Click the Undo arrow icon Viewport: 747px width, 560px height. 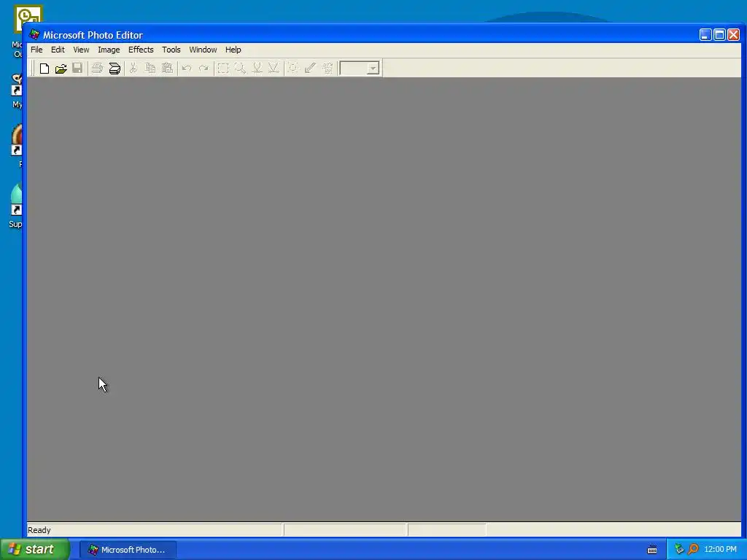point(187,68)
